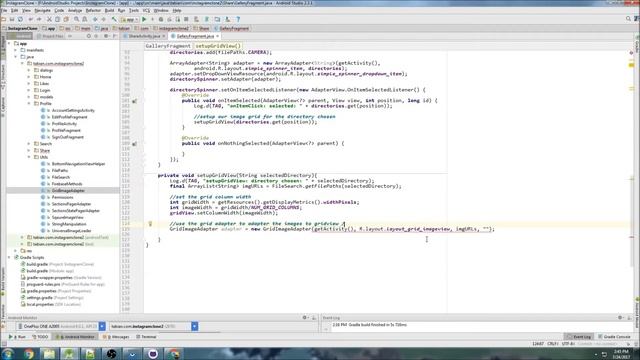Open the Terminal tool window

(146, 337)
